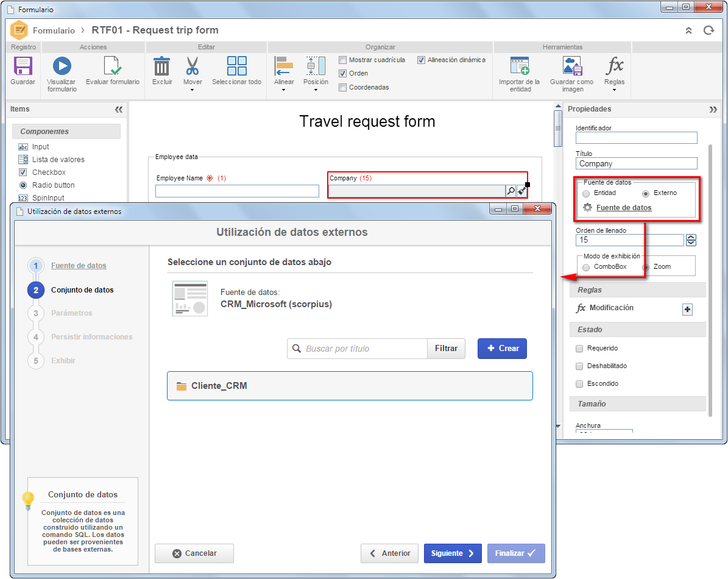The height and width of the screenshot is (579, 728).
Task: Open the Fuente de datos link in Propiedades
Action: pos(624,208)
